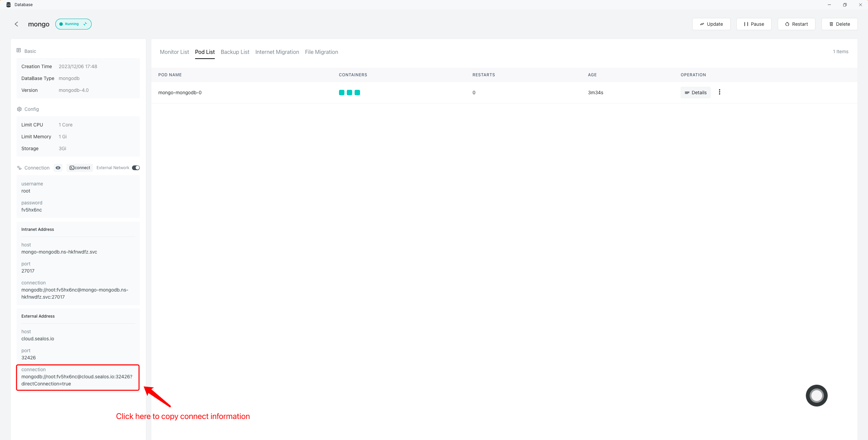Open Details for the mongo-mongodb-0 pod

click(695, 93)
